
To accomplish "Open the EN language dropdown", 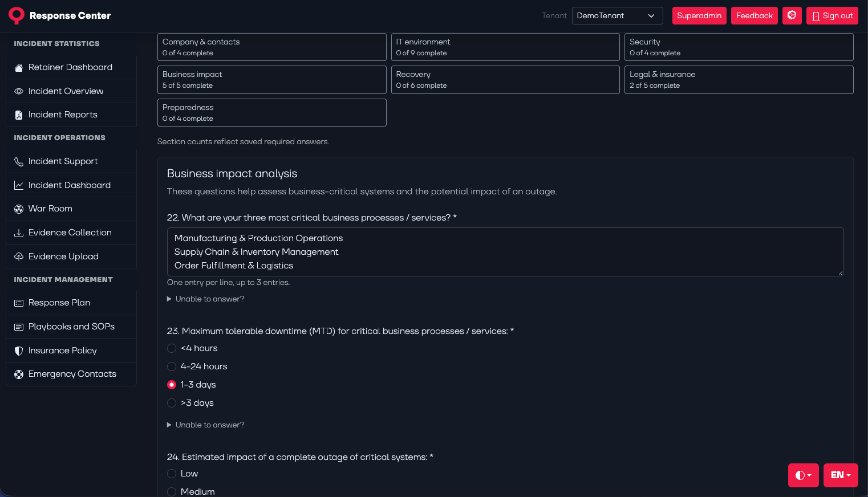I will (841, 475).
